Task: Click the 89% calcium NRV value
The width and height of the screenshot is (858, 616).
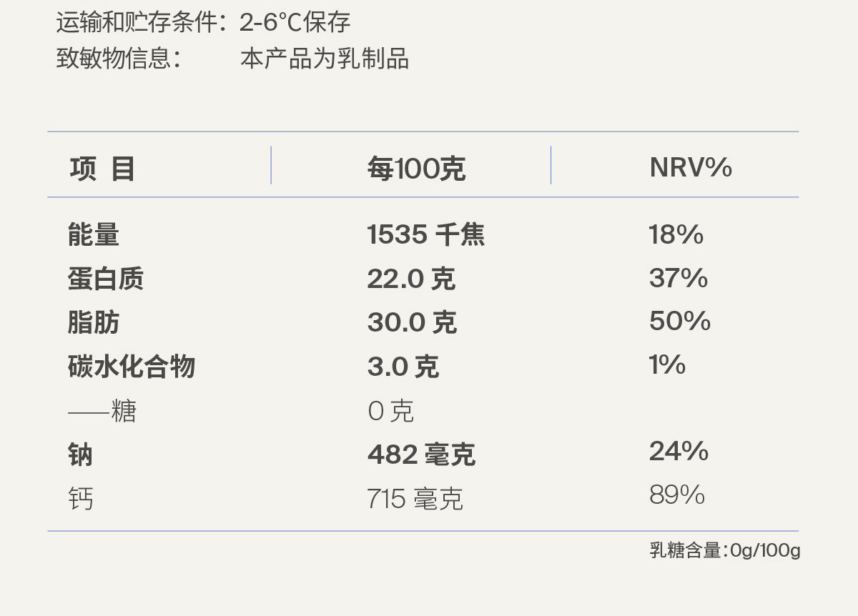Action: click(x=677, y=495)
